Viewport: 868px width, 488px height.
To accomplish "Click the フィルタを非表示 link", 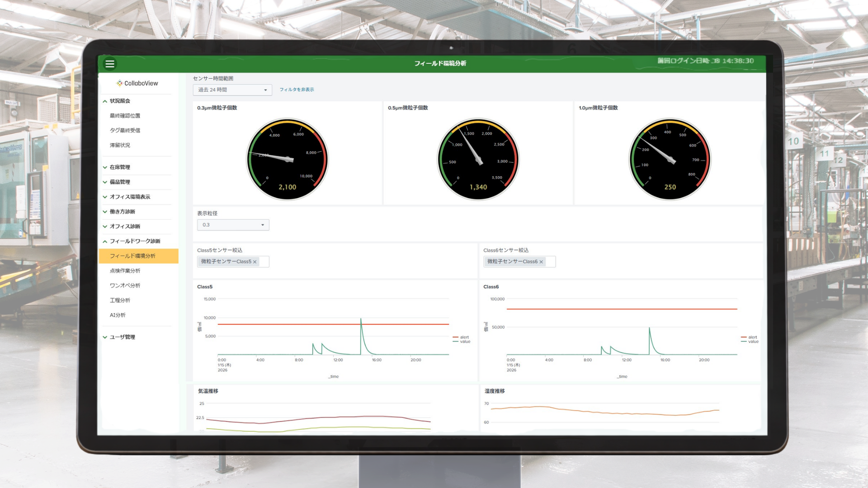I will click(x=297, y=89).
